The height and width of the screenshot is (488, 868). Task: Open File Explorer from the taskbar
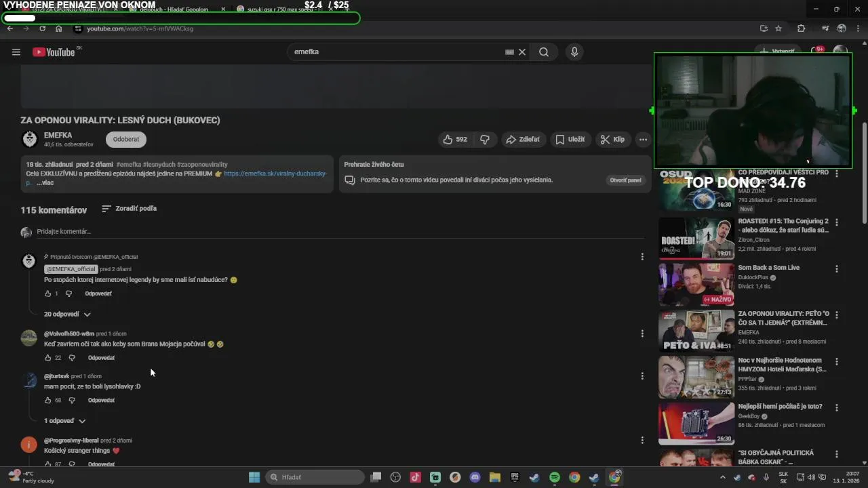pos(494,477)
